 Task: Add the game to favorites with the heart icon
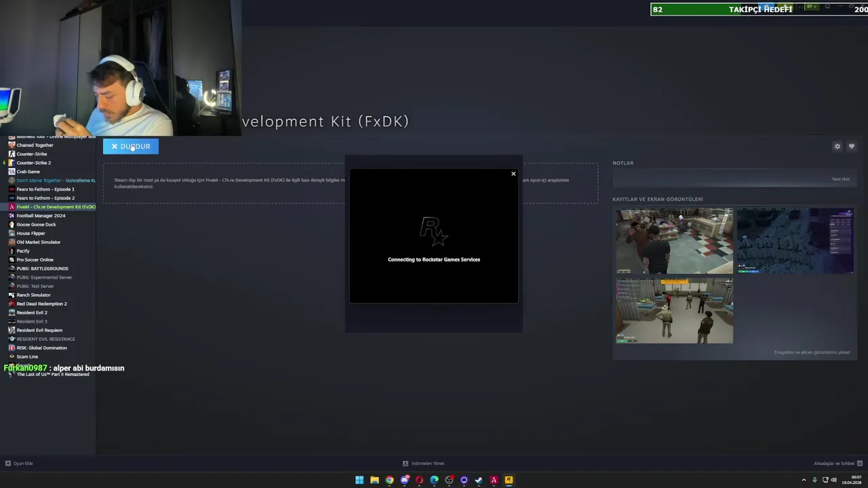pos(852,146)
